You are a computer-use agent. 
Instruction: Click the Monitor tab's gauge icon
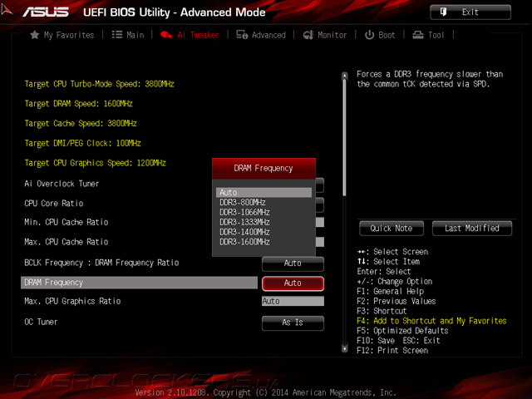point(308,35)
